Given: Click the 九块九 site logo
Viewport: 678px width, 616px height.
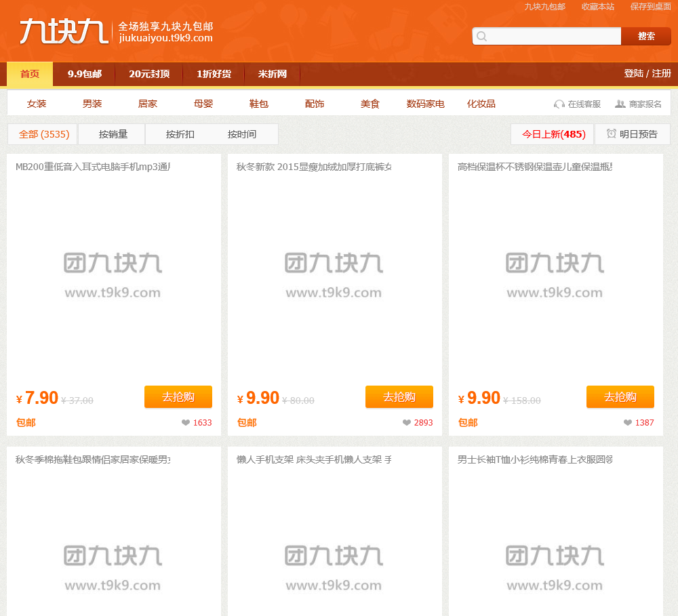Looking at the screenshot, I should (64, 31).
